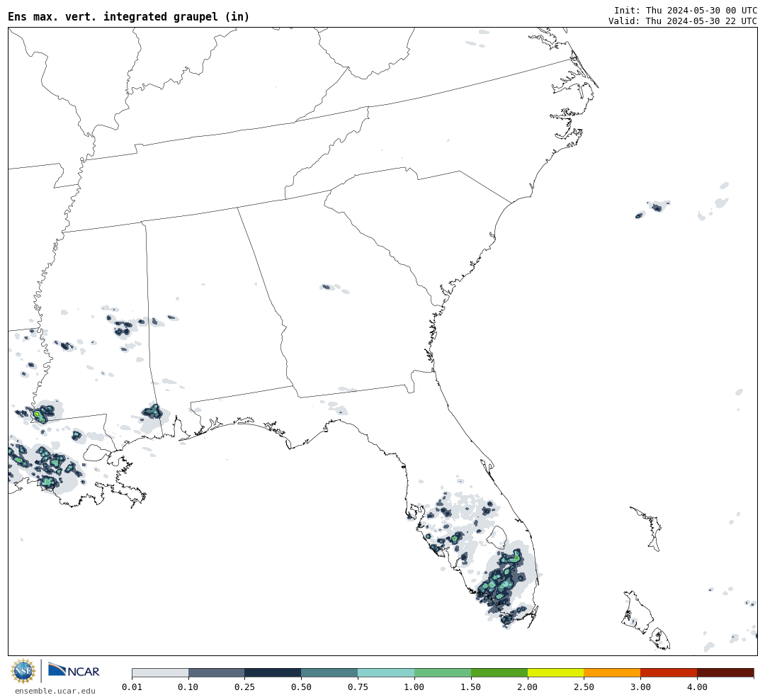Click the 1.50 colorbar label
765x700 pixels.
(x=471, y=687)
